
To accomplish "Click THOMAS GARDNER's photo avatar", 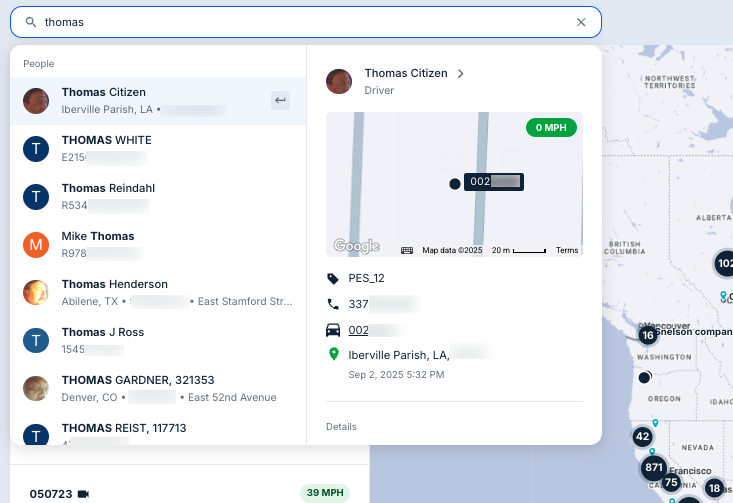I will (x=36, y=388).
